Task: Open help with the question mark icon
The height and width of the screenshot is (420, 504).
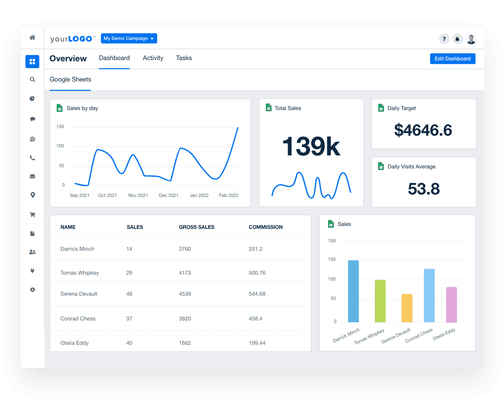Action: click(444, 39)
